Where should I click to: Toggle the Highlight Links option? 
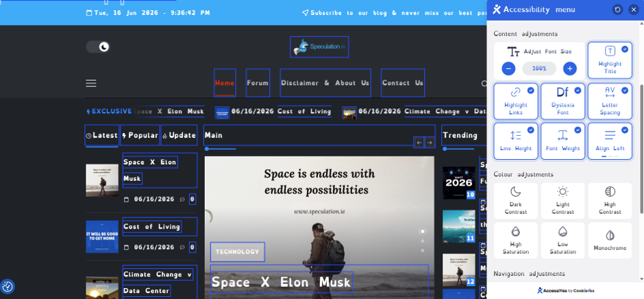516,101
